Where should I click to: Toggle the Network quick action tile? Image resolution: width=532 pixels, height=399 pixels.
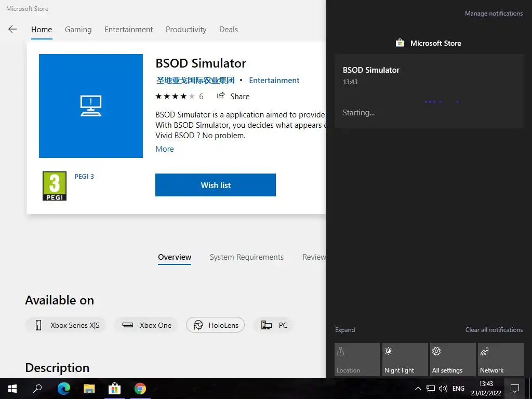tap(501, 360)
